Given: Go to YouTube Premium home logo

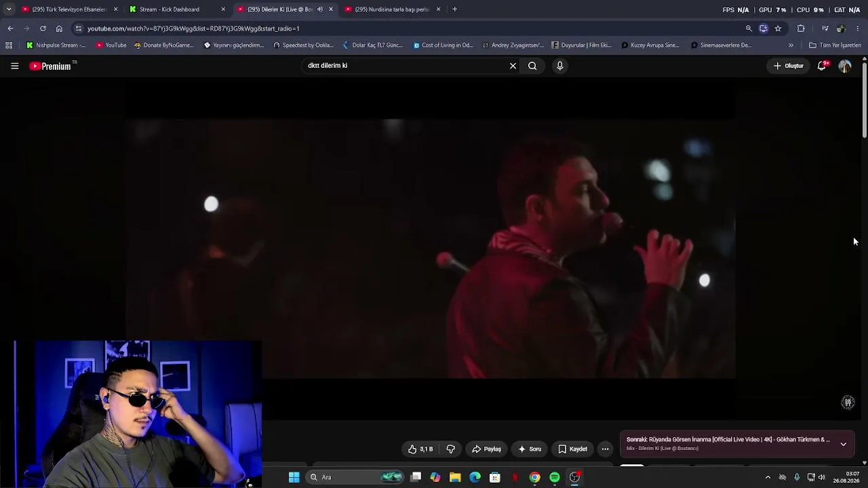Looking at the screenshot, I should pos(50,66).
